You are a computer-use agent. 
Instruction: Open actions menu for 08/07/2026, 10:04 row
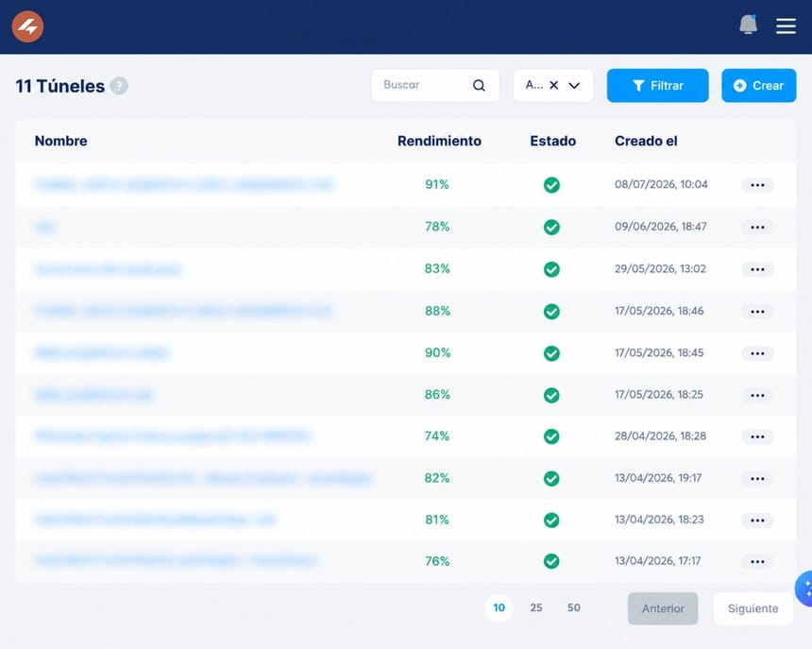click(x=757, y=185)
